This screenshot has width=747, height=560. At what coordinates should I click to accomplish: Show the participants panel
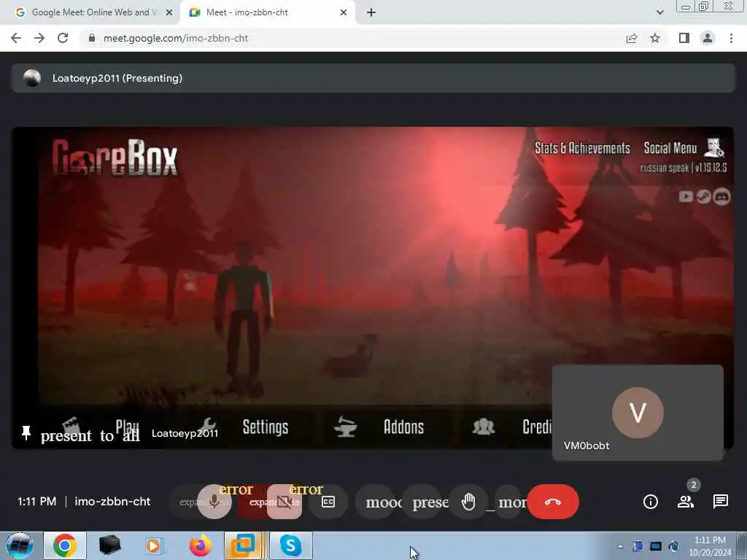[x=686, y=502]
